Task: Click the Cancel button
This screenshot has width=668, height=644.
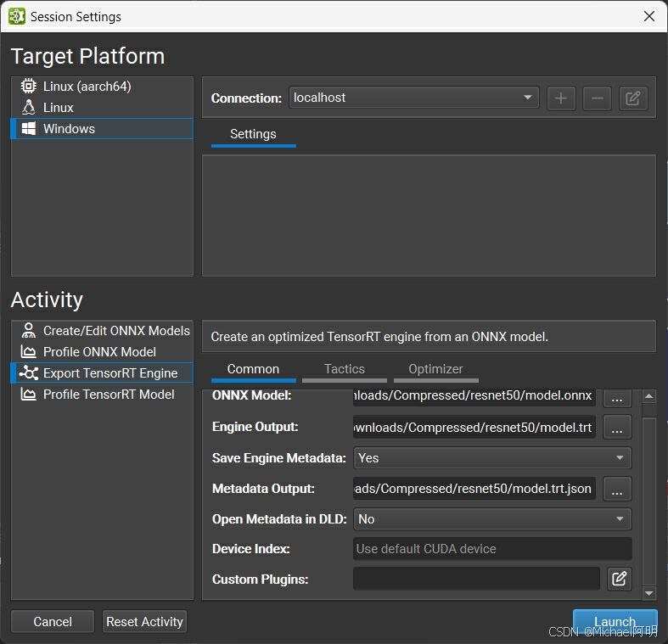Action: [53, 622]
